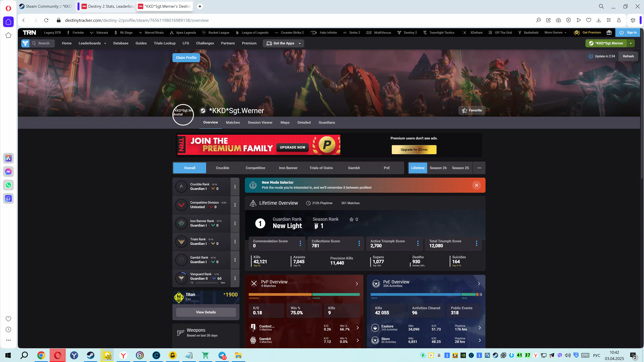Open the gift box icon in header
This screenshot has width=644, height=362.
[x=609, y=33]
